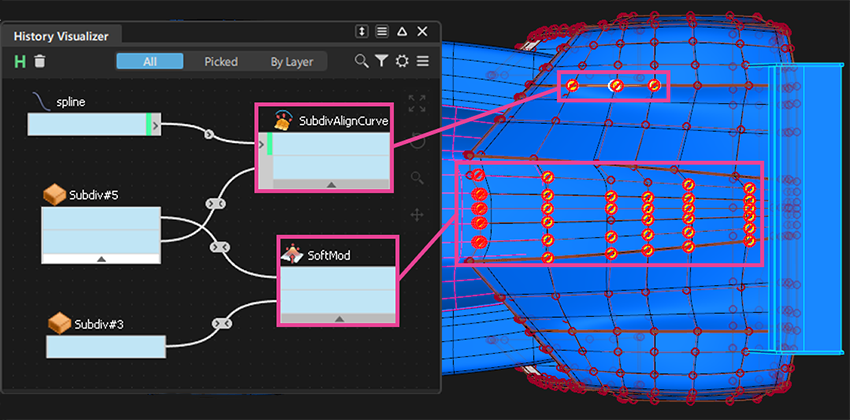Toggle the green H history icon

coord(20,61)
